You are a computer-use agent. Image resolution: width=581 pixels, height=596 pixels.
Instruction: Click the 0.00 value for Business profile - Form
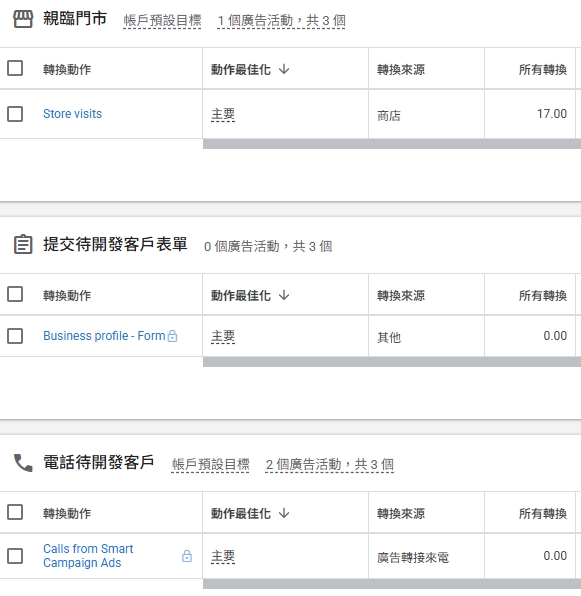pos(555,336)
